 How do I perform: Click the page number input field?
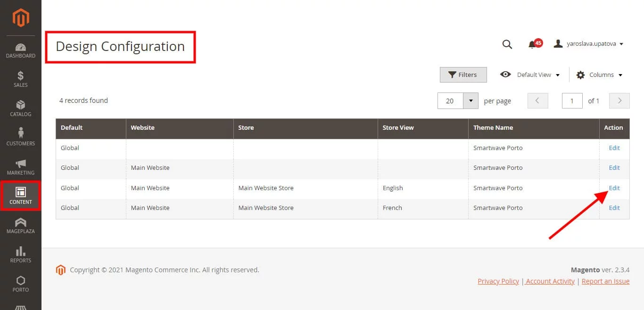572,101
